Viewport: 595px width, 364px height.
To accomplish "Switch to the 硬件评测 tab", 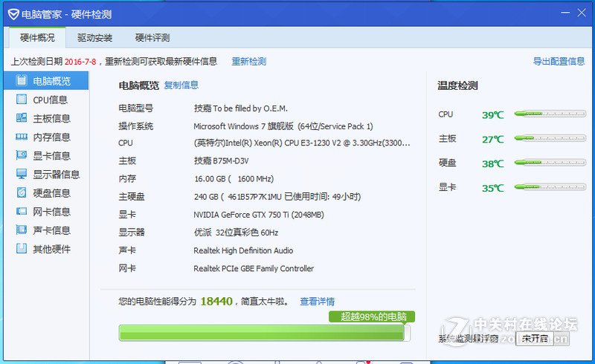I will point(152,38).
